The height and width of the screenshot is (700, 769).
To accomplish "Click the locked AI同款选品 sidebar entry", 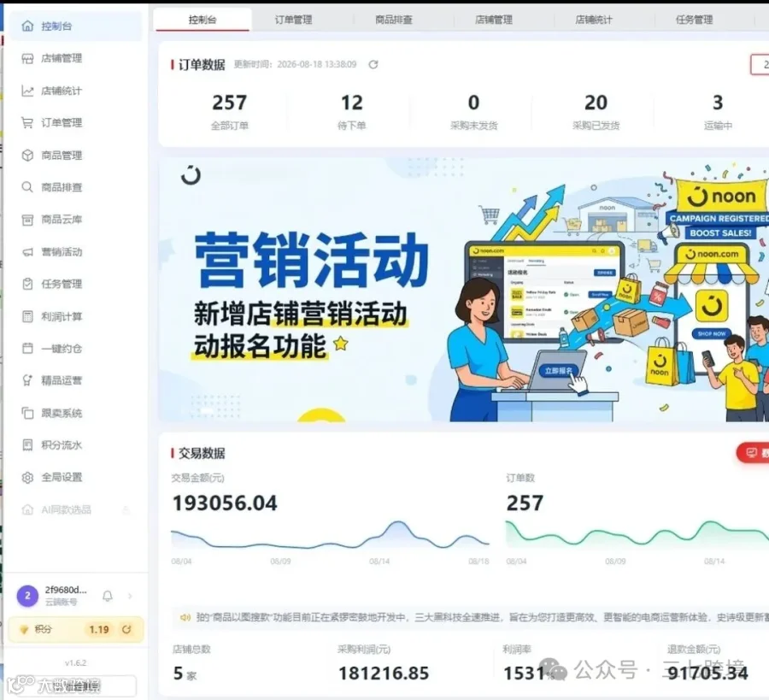I will 76,509.
